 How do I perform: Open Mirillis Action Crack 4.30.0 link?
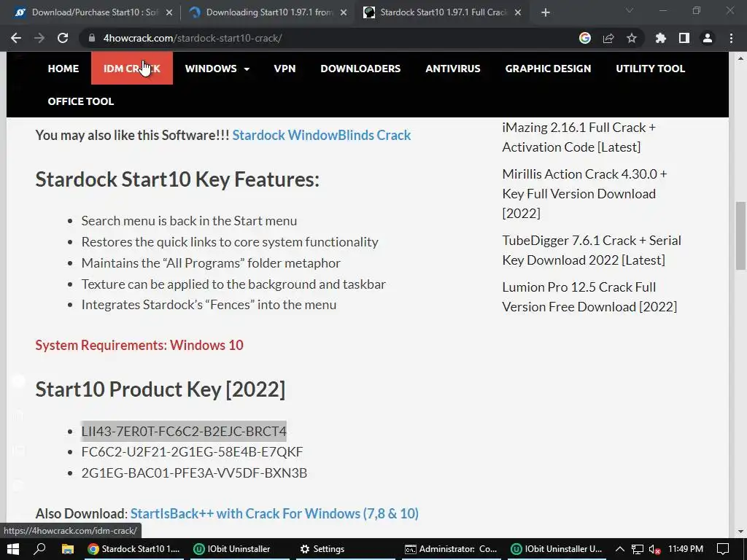pos(584,193)
